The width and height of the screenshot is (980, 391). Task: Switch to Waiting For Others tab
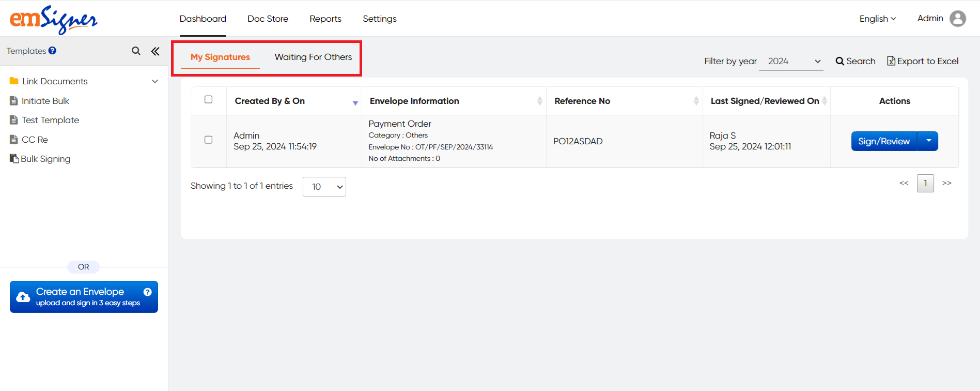tap(313, 57)
